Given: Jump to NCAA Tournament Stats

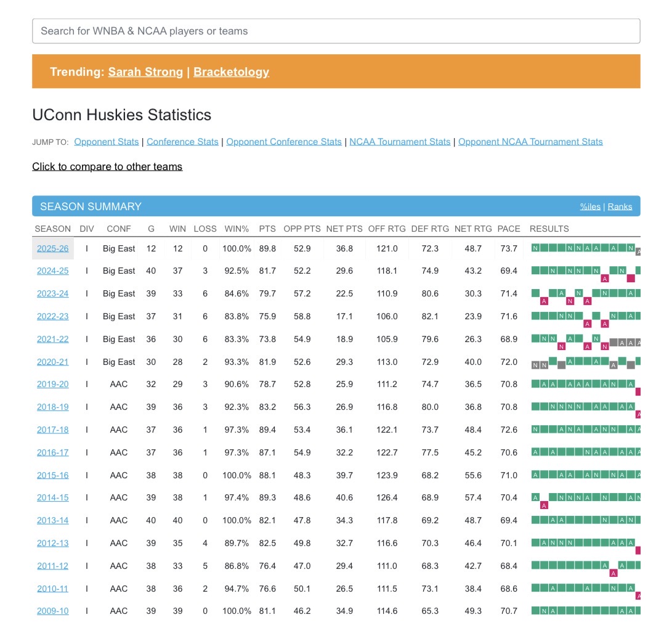Looking at the screenshot, I should click(400, 142).
